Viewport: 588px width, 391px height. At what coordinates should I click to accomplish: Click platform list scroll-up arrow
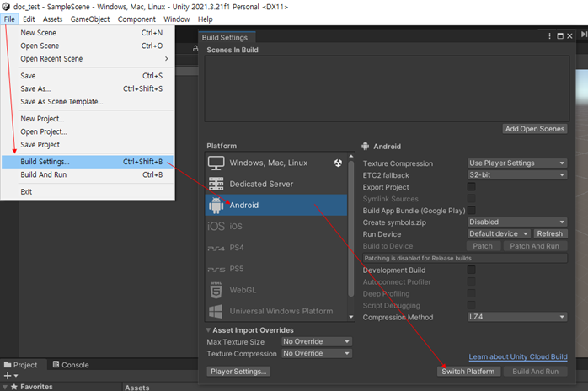pos(351,156)
